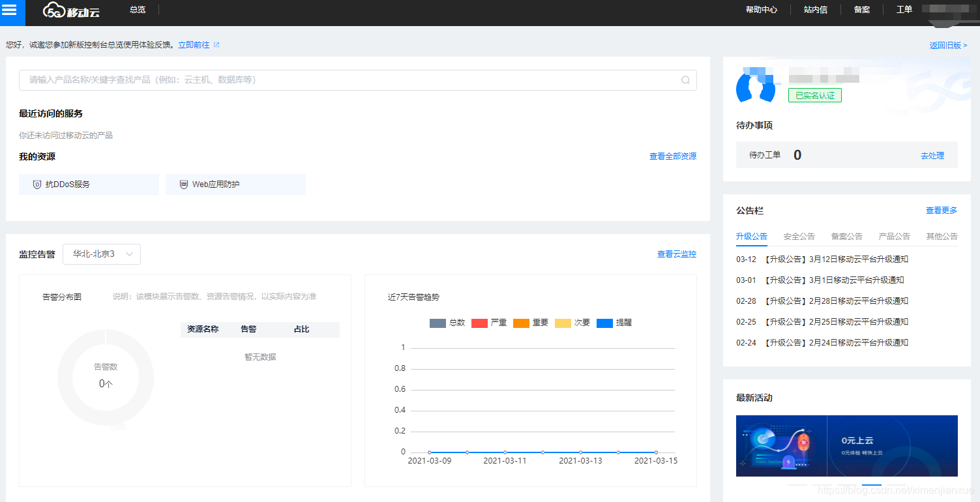Click 查看全部资源 link
980x502 pixels.
673,156
